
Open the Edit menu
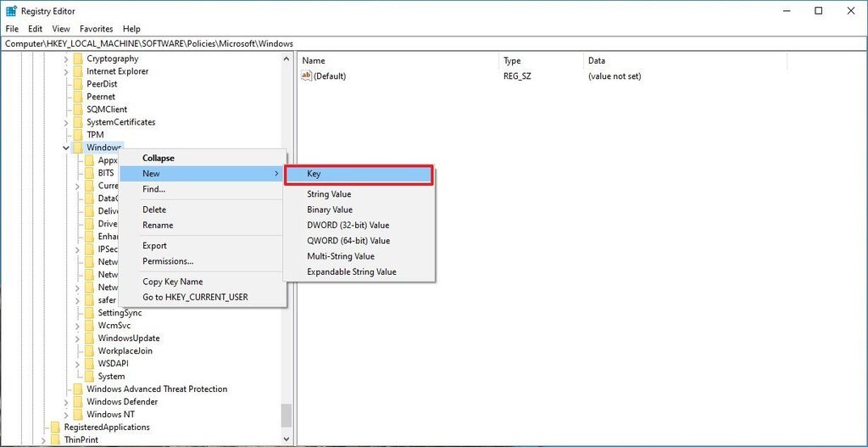coord(36,29)
